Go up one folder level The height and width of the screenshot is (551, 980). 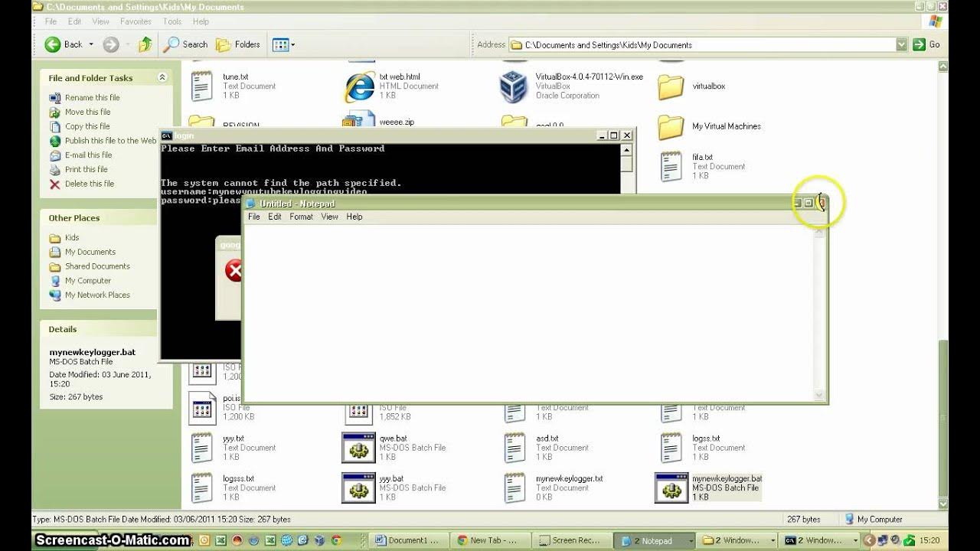pyautogui.click(x=145, y=44)
